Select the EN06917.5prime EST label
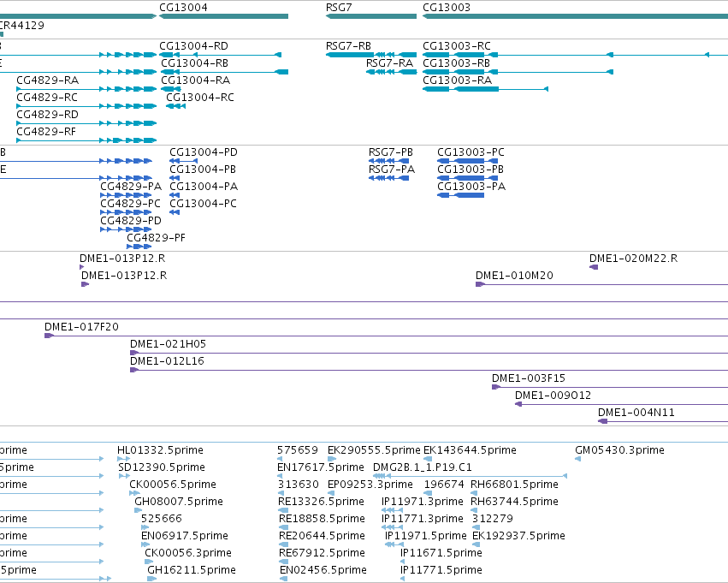 click(x=185, y=537)
